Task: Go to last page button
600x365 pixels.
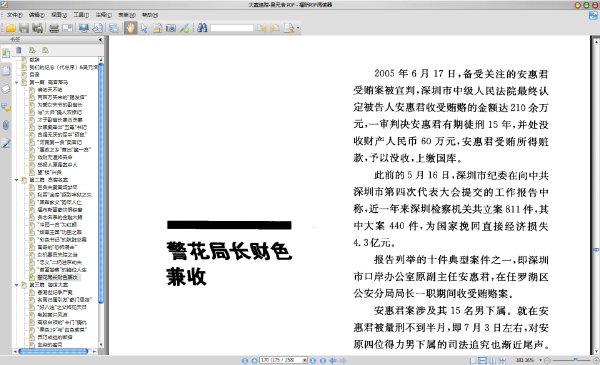Action: pos(323,360)
